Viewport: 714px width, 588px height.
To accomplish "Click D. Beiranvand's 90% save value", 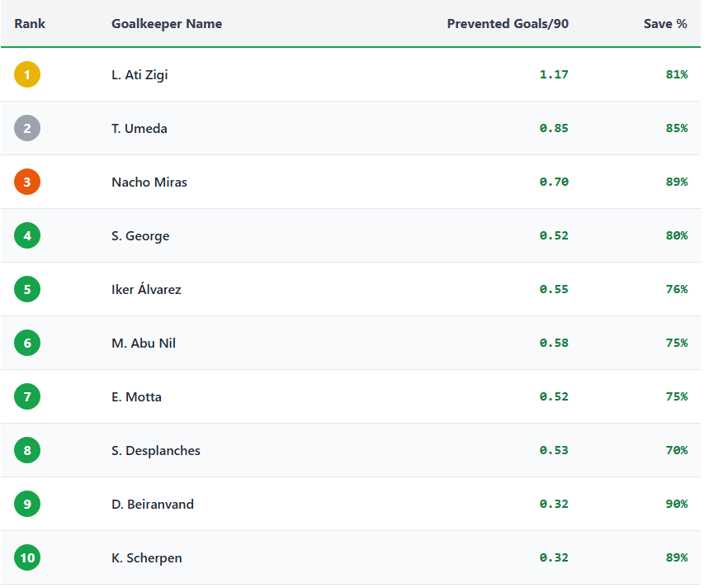I will [676, 505].
